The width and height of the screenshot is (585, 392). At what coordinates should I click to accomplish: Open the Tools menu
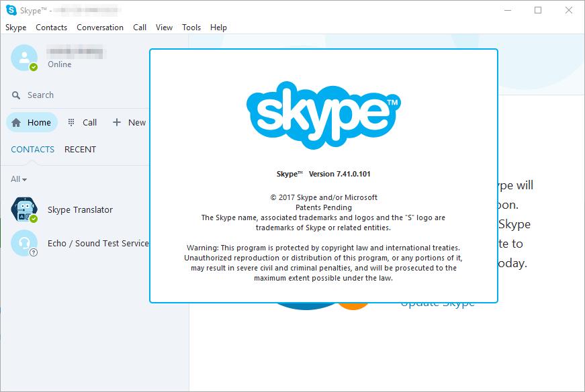click(x=191, y=28)
